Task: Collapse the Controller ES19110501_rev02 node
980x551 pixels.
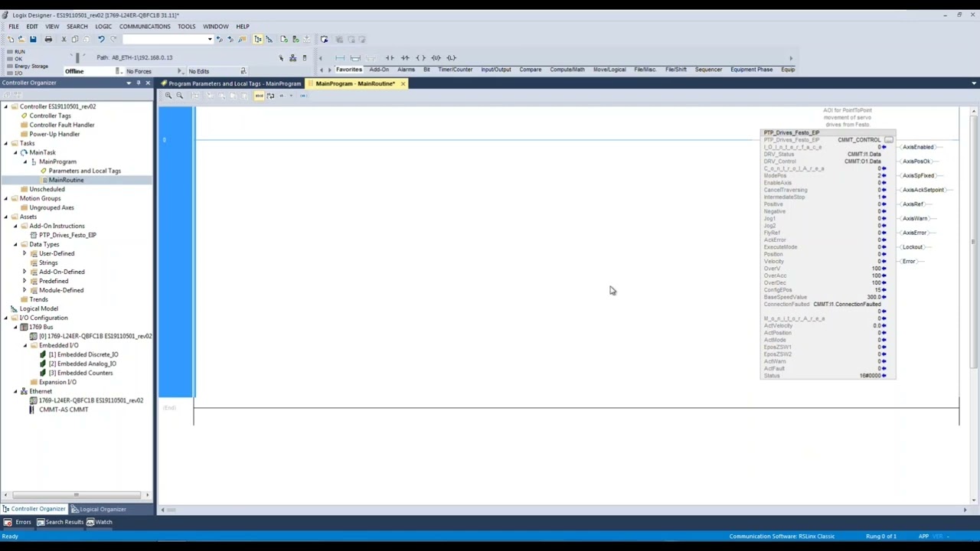Action: click(x=5, y=106)
